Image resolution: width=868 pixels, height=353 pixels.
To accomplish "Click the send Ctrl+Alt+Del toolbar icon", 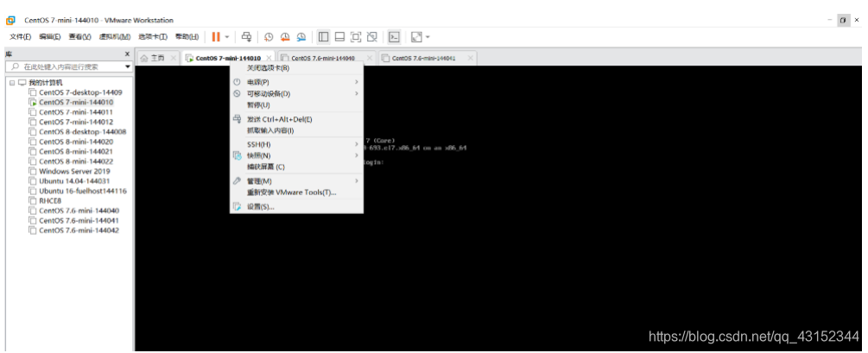I will pos(247,37).
